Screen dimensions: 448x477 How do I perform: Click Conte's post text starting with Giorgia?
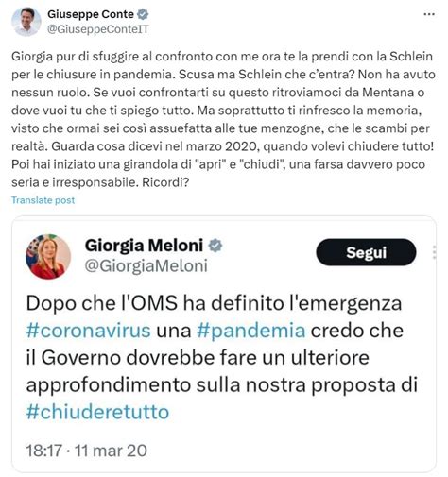224,119
